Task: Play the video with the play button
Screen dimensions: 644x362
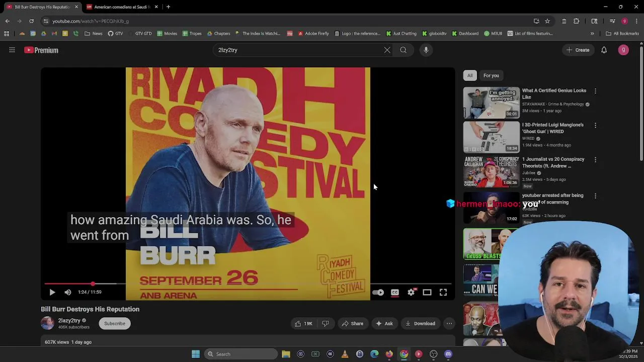Action: 52,292
